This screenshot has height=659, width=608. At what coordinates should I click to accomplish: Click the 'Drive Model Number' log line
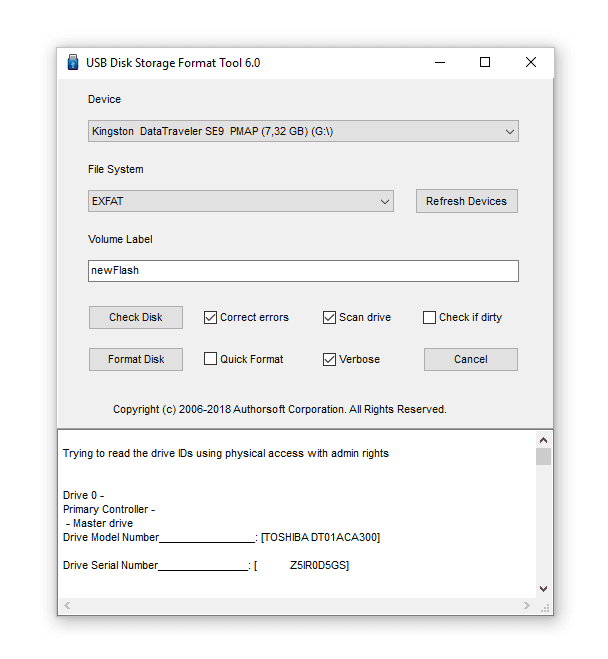point(221,538)
